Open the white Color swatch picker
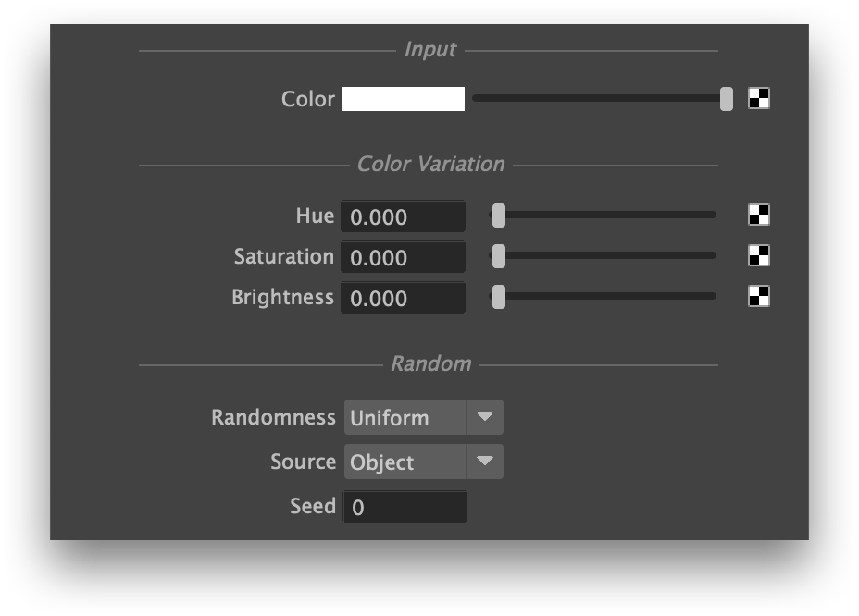 pos(404,99)
